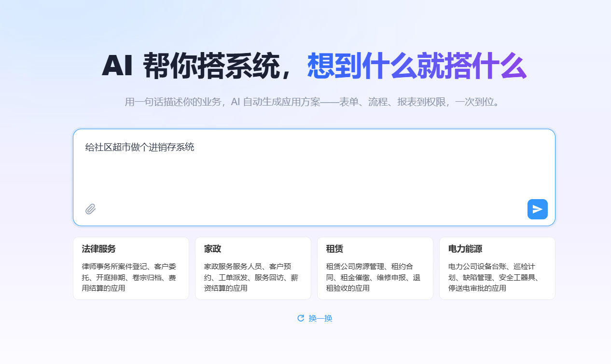Select the 法律服务 suggestion card

click(x=131, y=269)
